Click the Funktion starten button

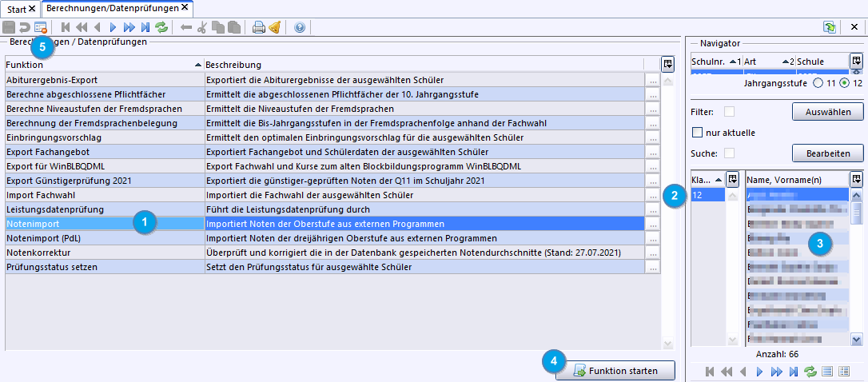(615, 371)
